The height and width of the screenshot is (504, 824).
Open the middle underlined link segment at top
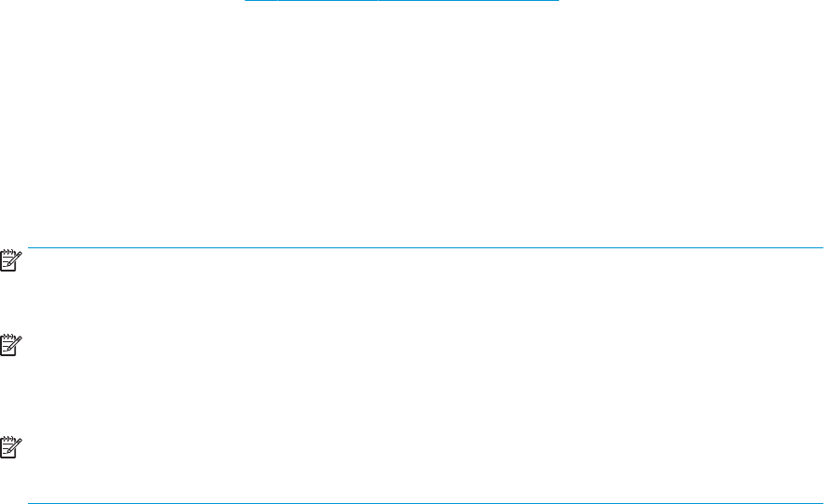[x=327, y=1]
